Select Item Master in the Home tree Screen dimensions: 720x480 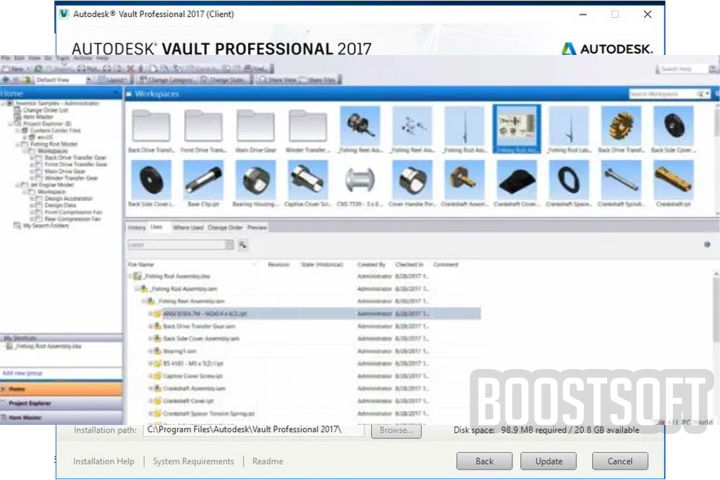pos(38,117)
